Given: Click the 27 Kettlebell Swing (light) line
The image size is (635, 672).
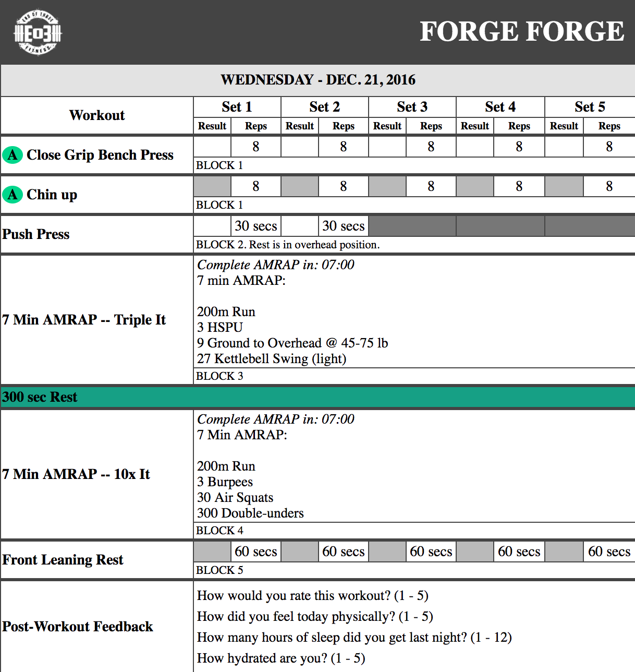Looking at the screenshot, I should click(x=272, y=358).
